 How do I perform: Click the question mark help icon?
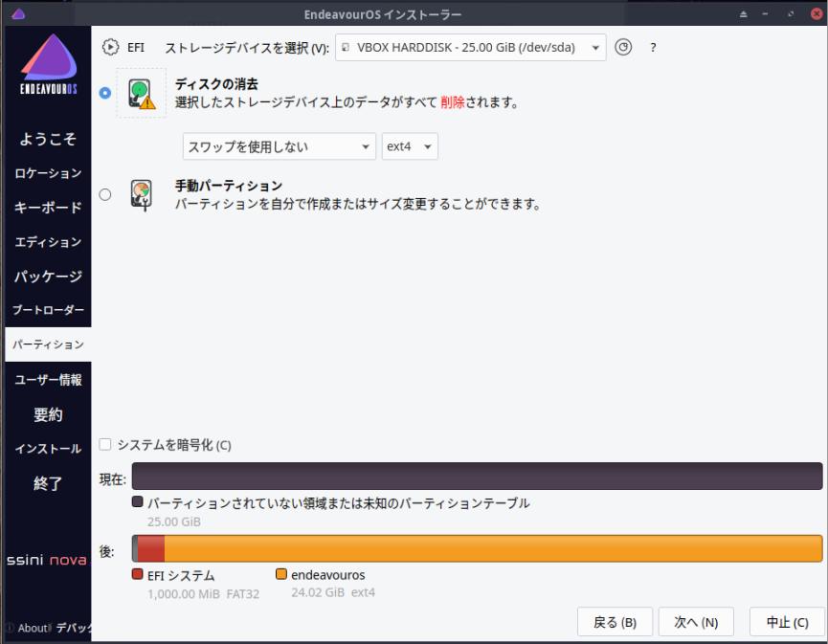pyautogui.click(x=653, y=48)
